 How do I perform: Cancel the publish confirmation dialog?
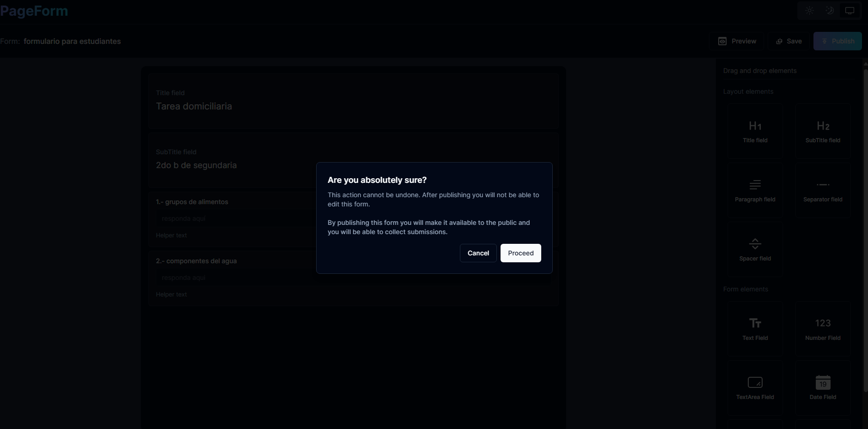pyautogui.click(x=478, y=253)
